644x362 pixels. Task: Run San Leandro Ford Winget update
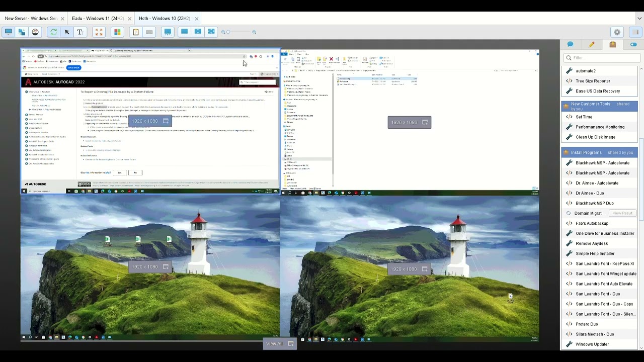(600, 274)
